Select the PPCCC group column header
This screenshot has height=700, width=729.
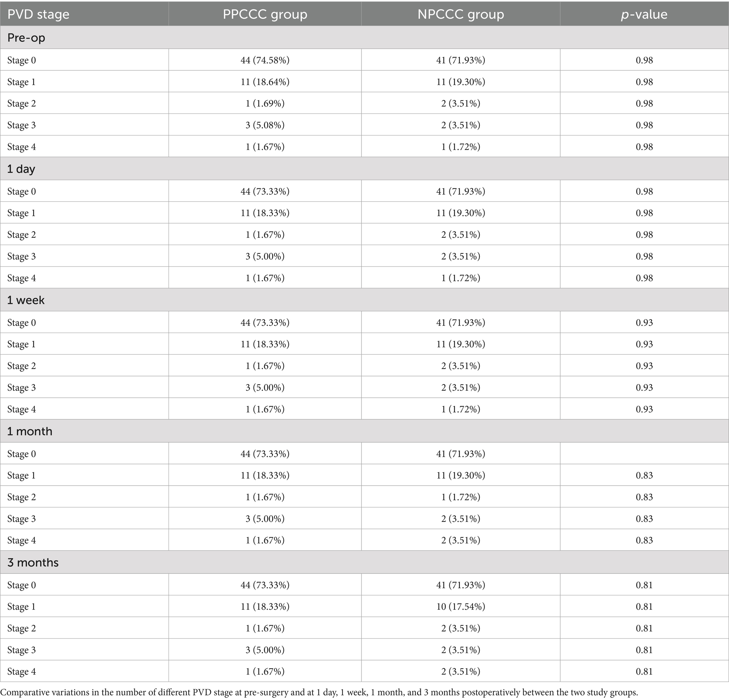(265, 14)
